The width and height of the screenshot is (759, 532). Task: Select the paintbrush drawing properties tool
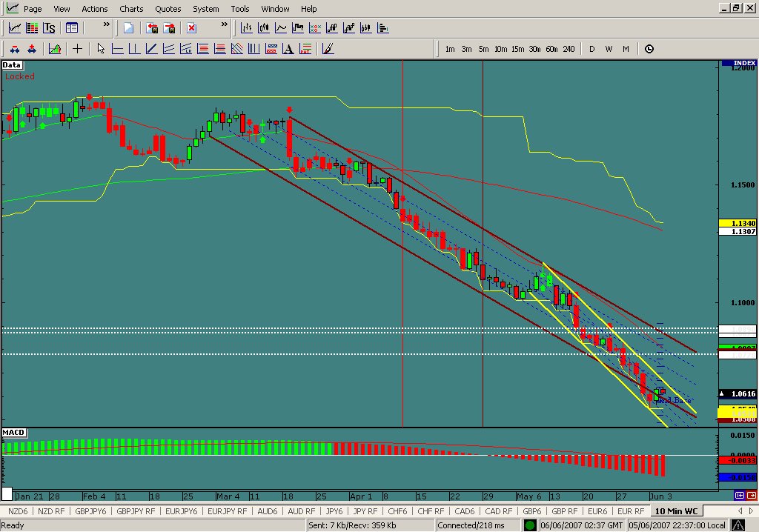point(328,49)
